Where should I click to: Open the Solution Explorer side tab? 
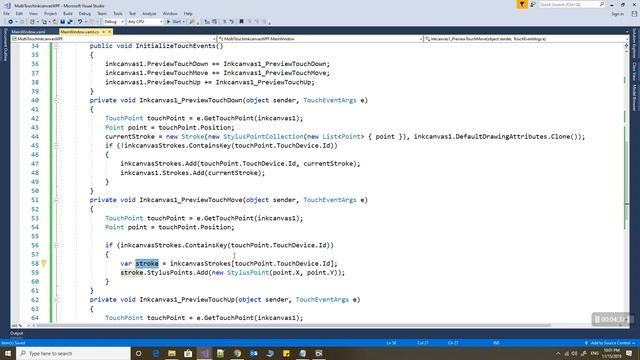pos(634,43)
